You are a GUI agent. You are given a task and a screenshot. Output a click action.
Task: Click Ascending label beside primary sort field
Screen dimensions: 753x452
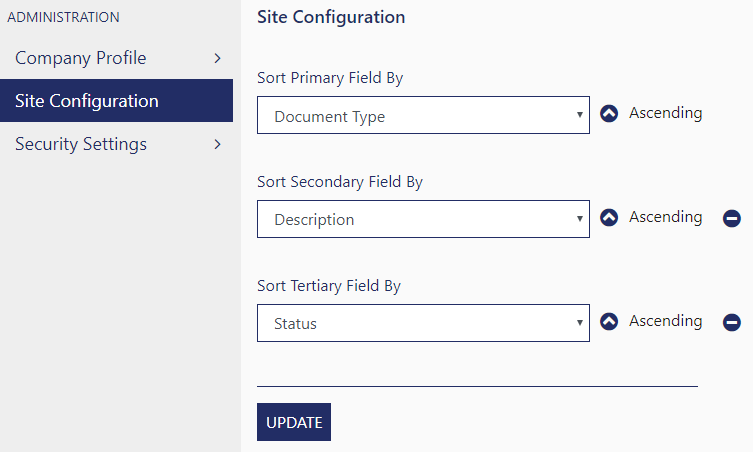click(666, 113)
